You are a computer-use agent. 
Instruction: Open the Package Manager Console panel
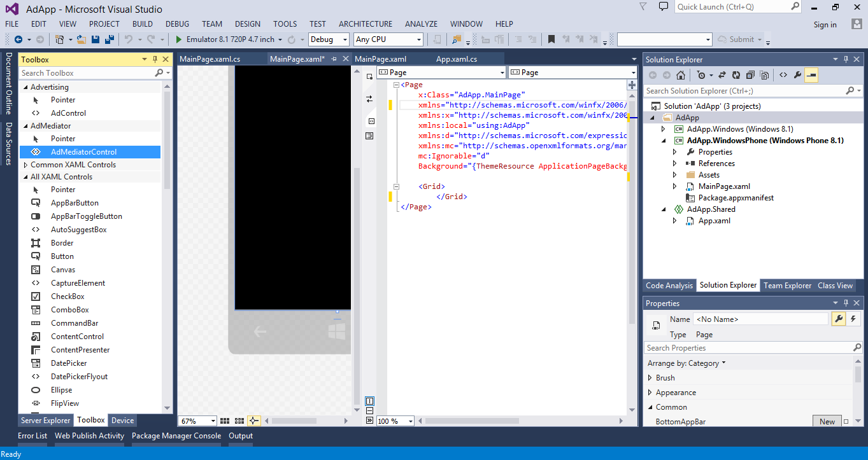(176, 436)
